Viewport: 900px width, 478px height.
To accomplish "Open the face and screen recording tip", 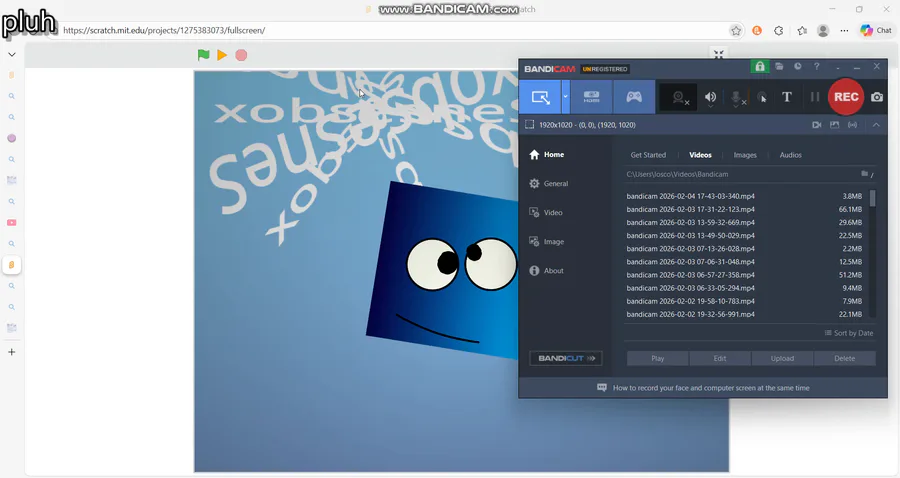I will [x=703, y=388].
